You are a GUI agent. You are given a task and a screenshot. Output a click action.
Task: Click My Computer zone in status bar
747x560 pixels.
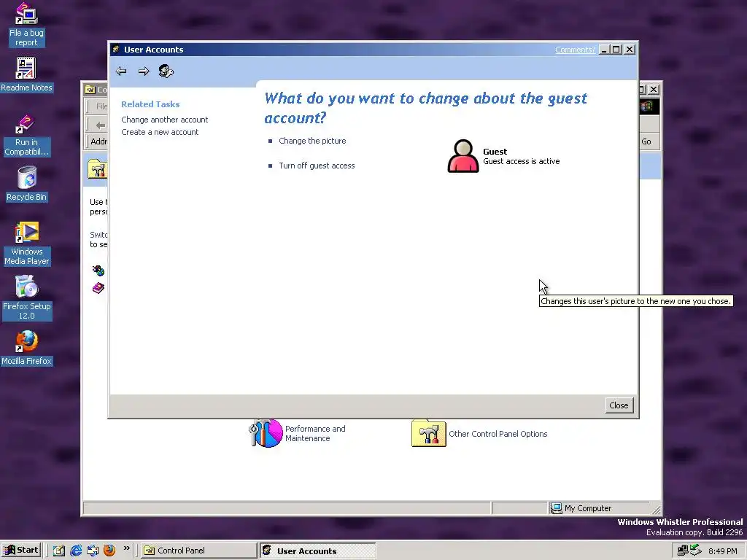point(598,508)
